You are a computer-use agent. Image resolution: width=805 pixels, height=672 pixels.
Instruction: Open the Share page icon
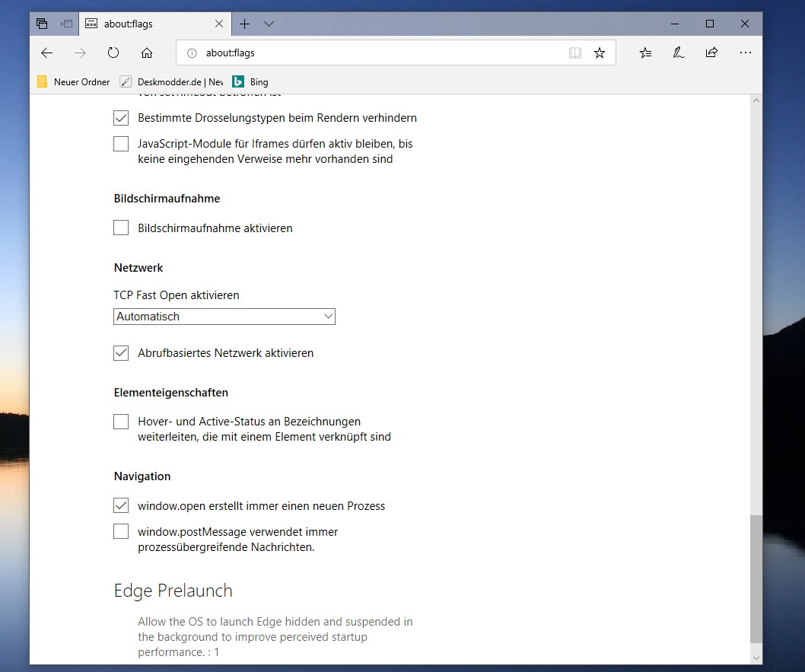[711, 53]
